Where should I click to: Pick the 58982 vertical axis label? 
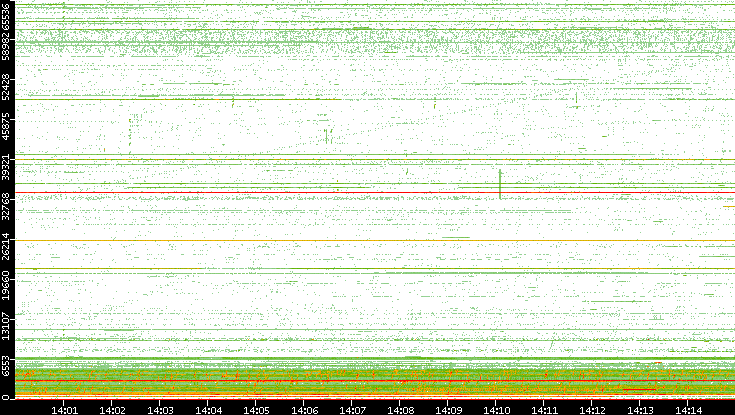coord(5,46)
